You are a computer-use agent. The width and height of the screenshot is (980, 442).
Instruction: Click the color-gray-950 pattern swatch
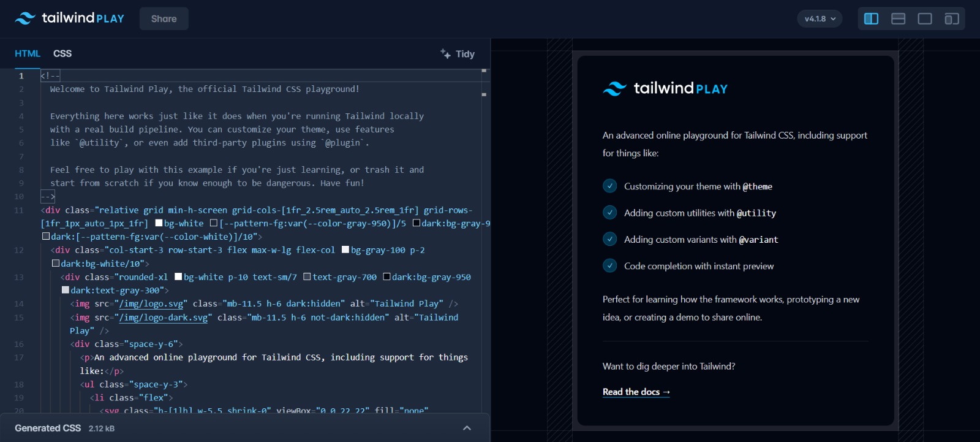tap(214, 223)
